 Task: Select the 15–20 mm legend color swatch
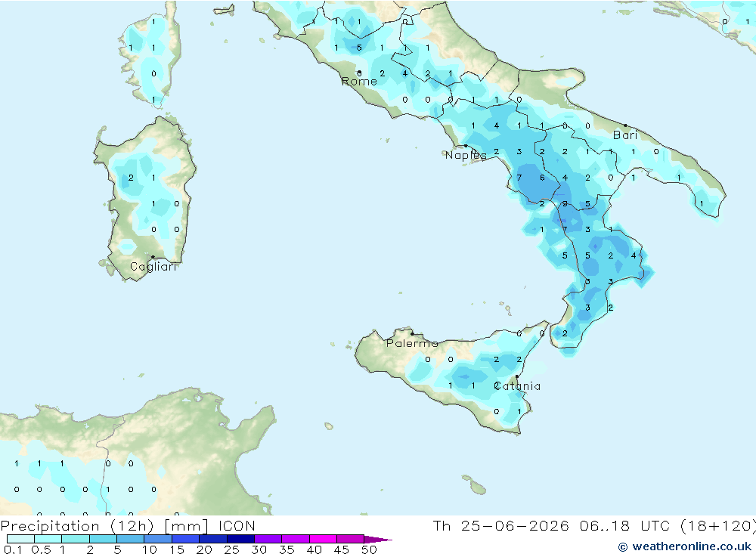pos(186,539)
